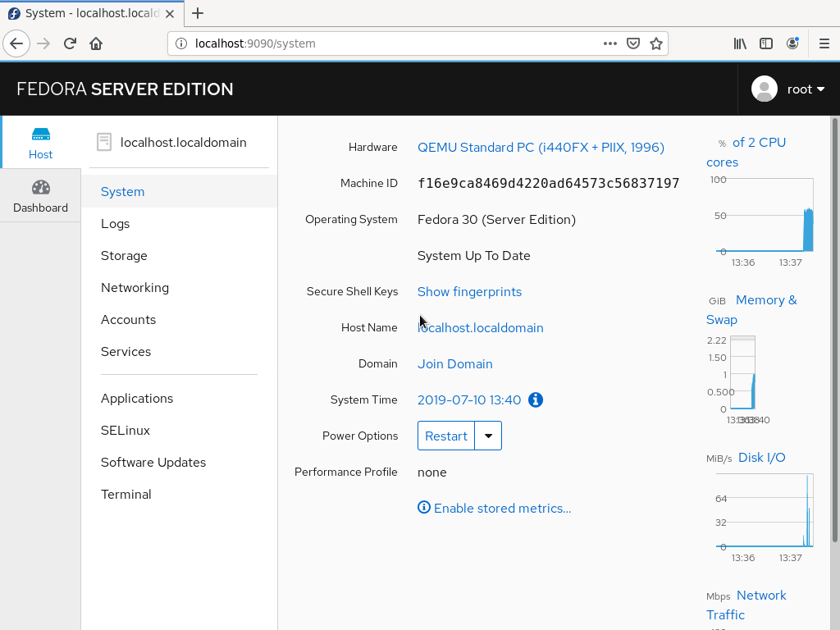This screenshot has width=840, height=630.
Task: Open the Software Updates page
Action: (x=153, y=463)
